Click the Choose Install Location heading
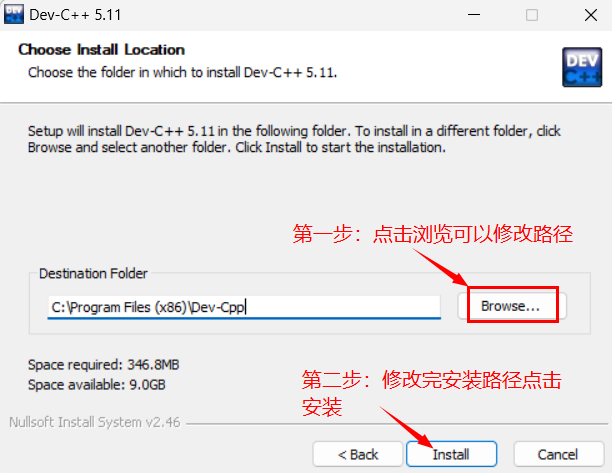The image size is (612, 473). click(101, 50)
